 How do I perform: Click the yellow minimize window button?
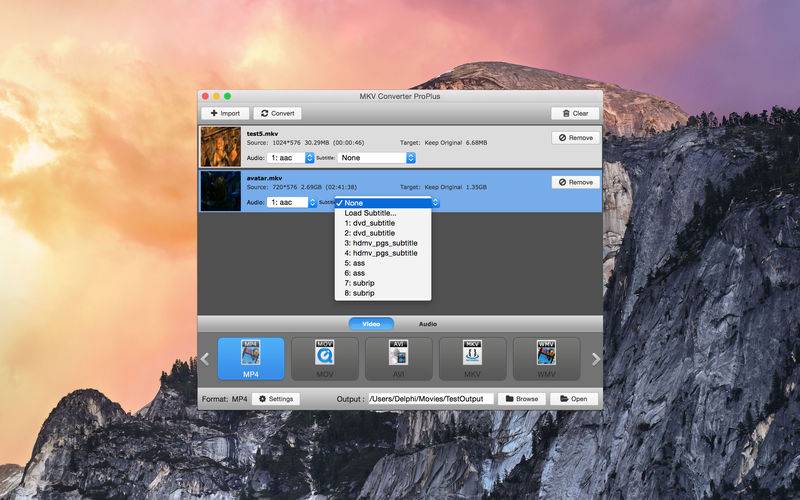pyautogui.click(x=216, y=96)
